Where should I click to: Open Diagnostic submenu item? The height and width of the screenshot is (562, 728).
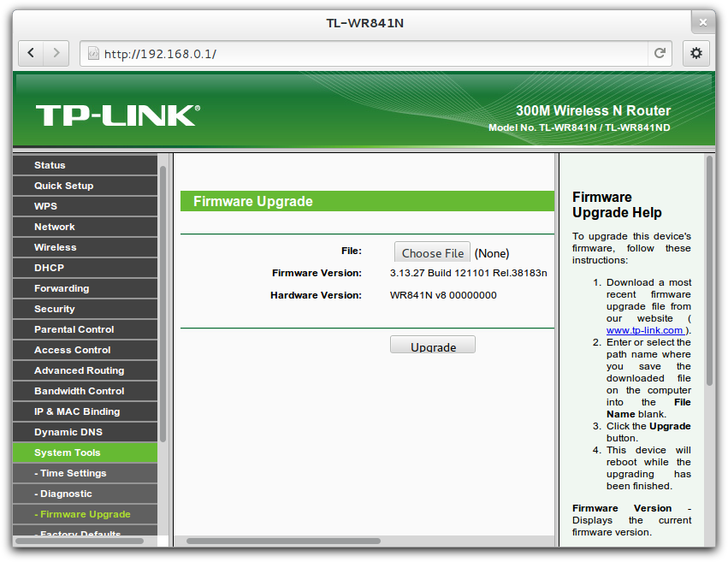click(85, 494)
